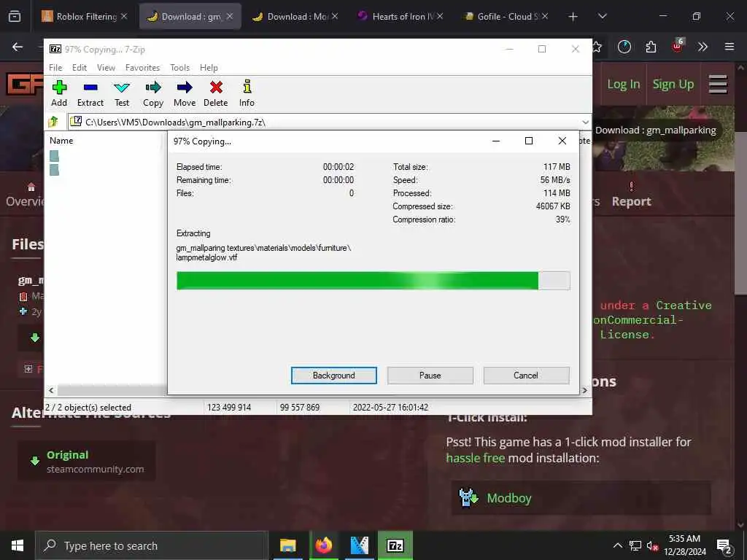The image size is (747, 560).
Task: Click the Test toolbar icon
Action: click(x=122, y=93)
